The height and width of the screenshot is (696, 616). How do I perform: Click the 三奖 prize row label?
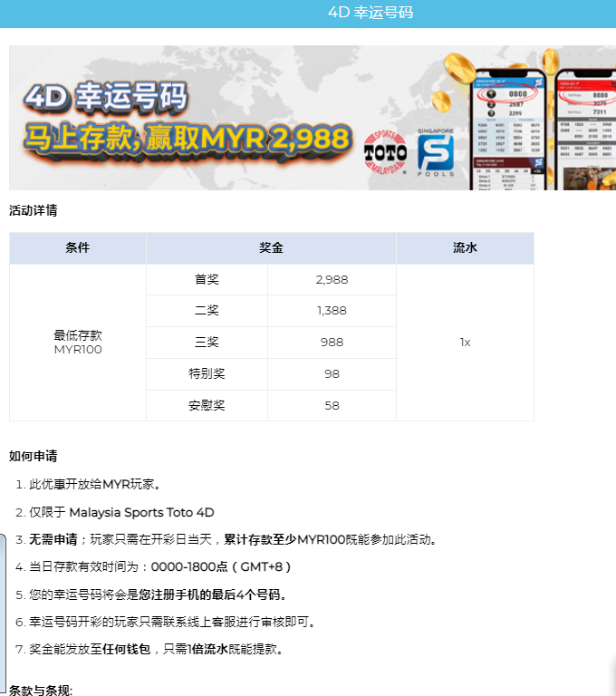(207, 343)
